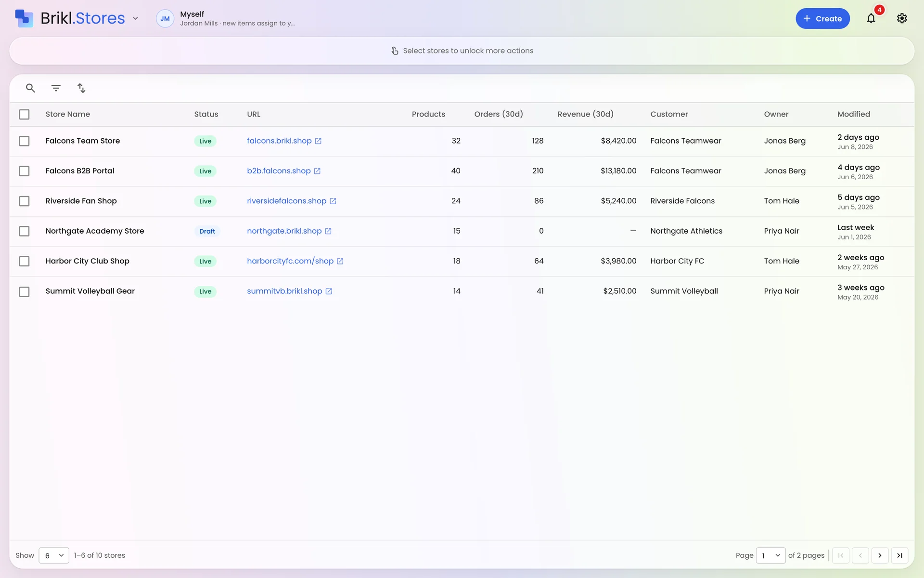
Task: Open the settings gear
Action: tap(902, 18)
